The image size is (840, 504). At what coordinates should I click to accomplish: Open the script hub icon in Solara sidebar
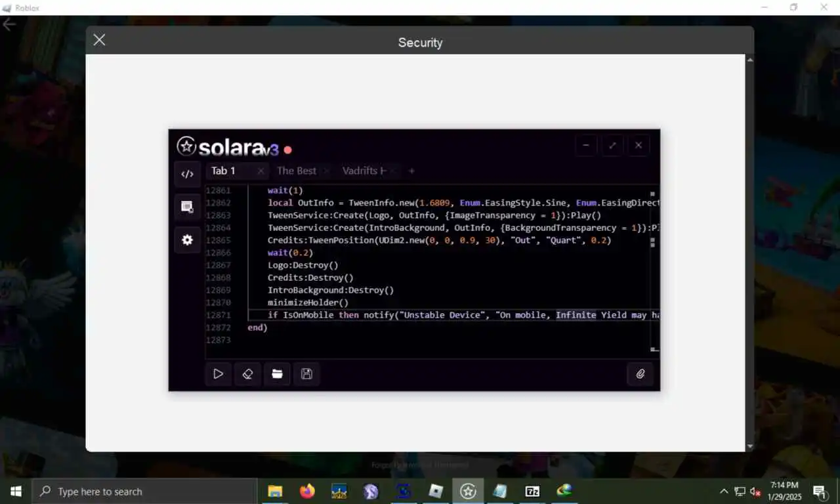187,207
